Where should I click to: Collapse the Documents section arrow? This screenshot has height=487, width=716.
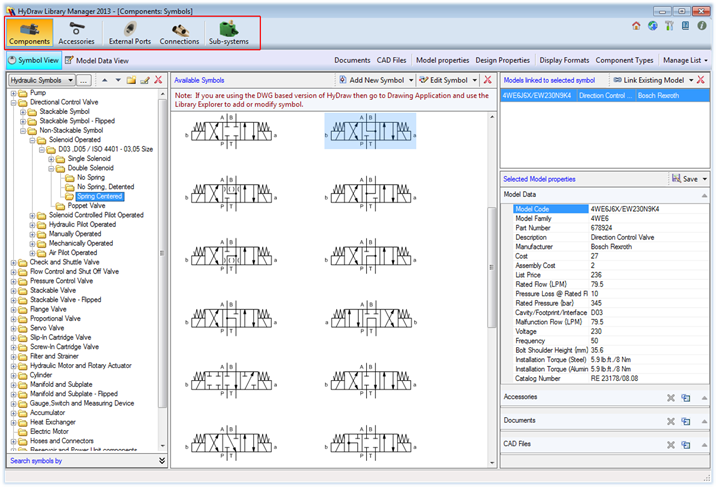(x=705, y=421)
